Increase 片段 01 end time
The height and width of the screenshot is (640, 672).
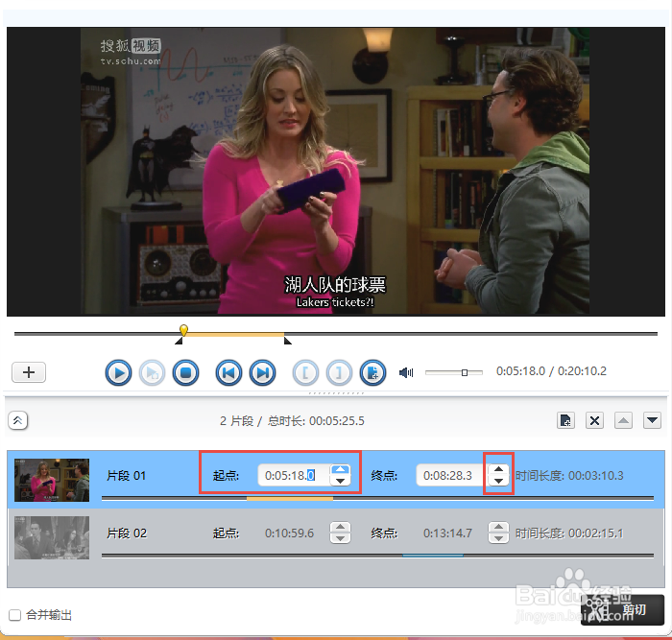(x=498, y=470)
